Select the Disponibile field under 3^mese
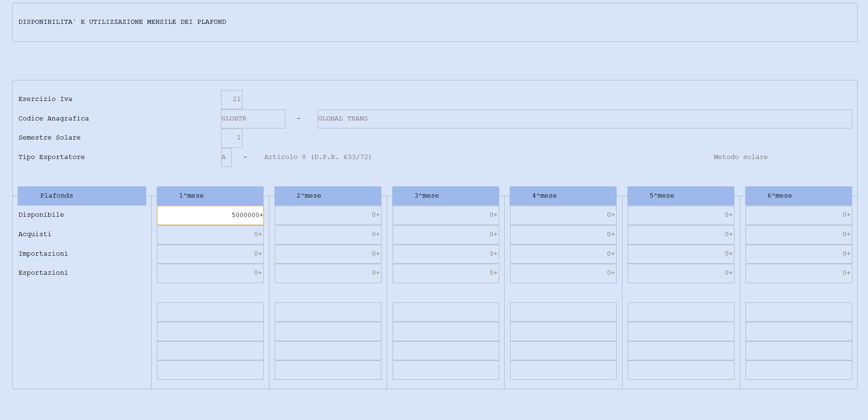Viewport: 868px width, 420px height. point(446,215)
